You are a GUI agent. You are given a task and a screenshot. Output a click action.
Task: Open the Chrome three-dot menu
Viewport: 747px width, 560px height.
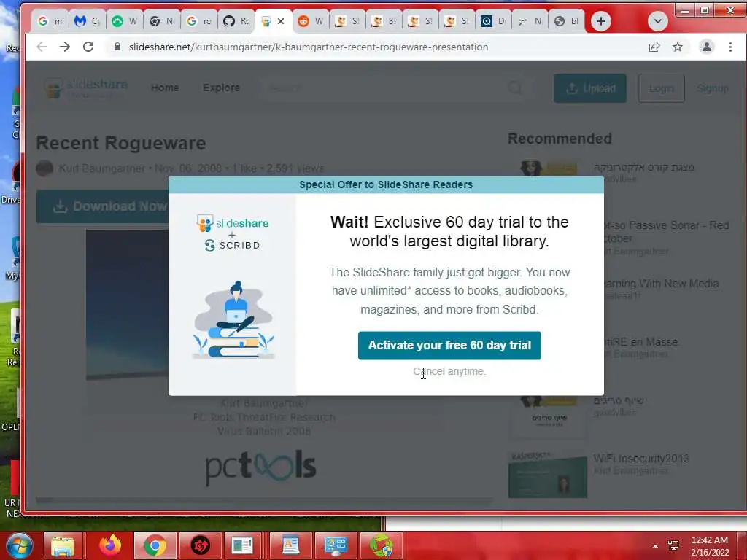(x=730, y=47)
